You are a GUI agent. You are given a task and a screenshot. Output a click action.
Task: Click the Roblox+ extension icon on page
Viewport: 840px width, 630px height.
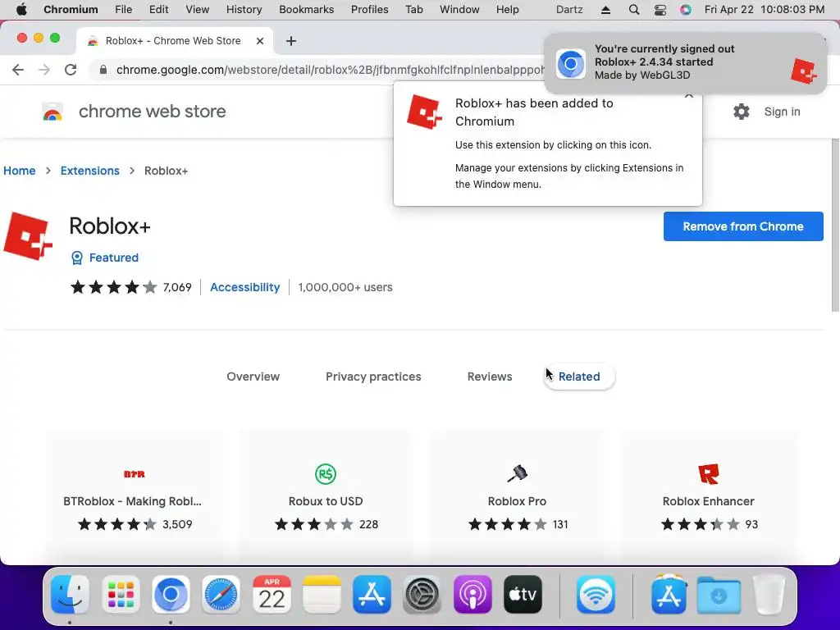[28, 236]
